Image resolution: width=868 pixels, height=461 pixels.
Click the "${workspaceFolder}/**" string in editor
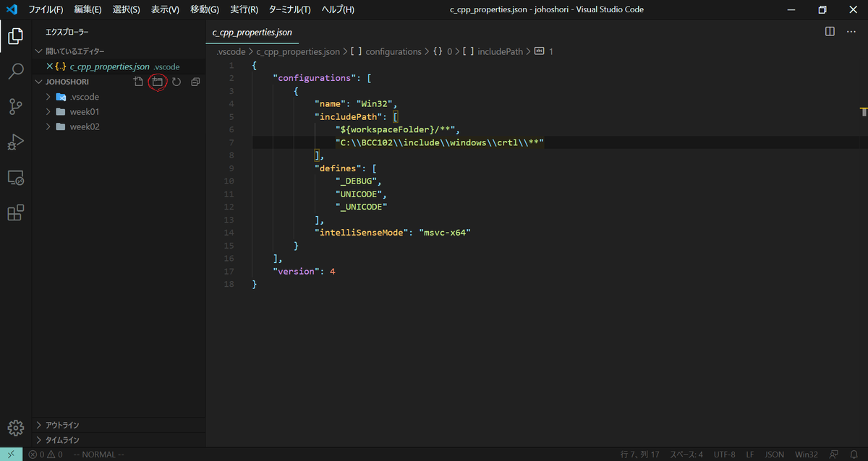click(394, 129)
